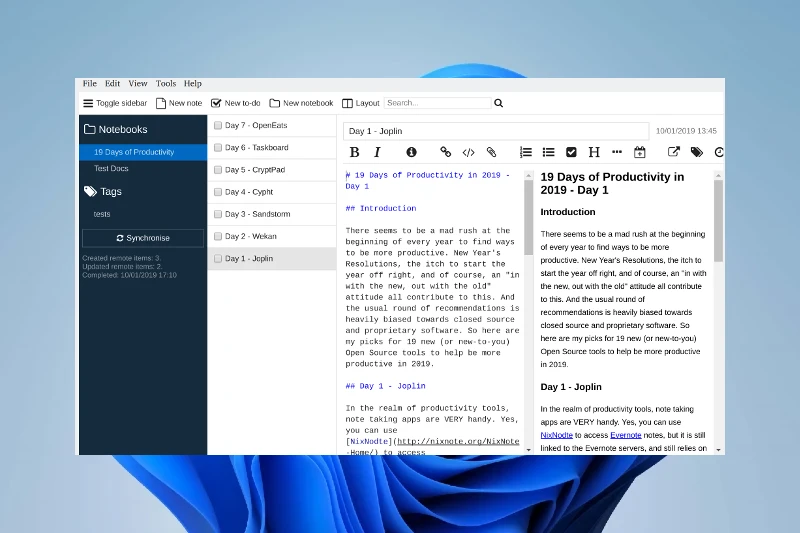Click the editor scrollbar up arrow
The width and height of the screenshot is (800, 533).
(529, 175)
